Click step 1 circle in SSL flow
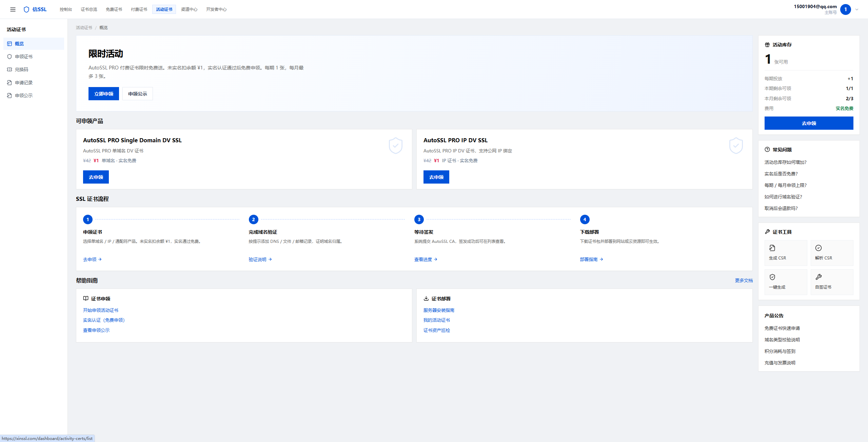 (88, 219)
